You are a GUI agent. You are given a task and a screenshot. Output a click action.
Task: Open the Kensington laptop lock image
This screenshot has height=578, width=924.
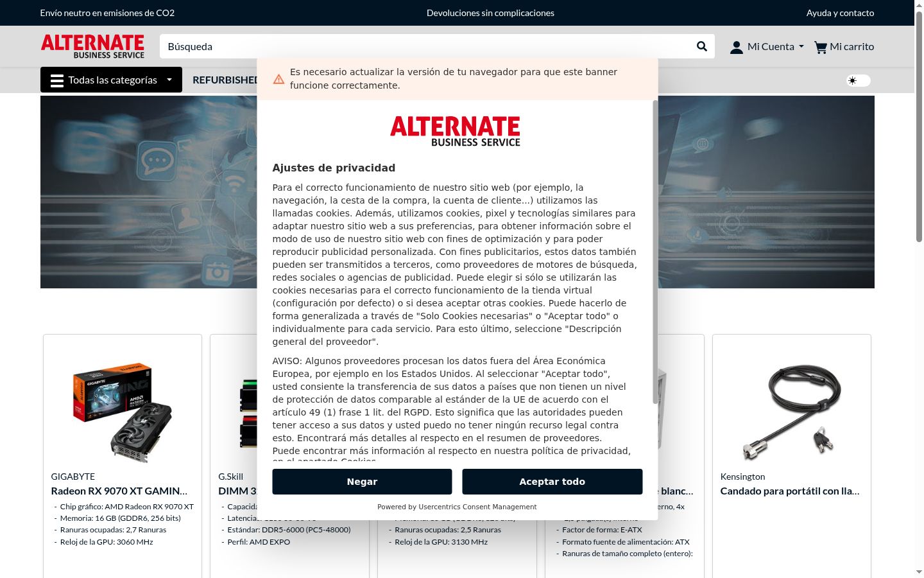[792, 412]
